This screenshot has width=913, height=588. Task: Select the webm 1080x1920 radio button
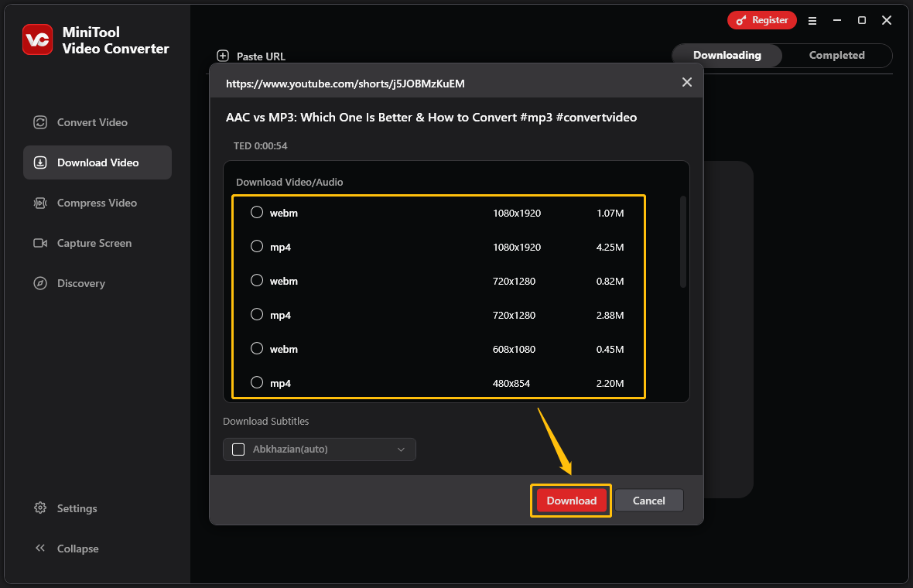coord(257,213)
